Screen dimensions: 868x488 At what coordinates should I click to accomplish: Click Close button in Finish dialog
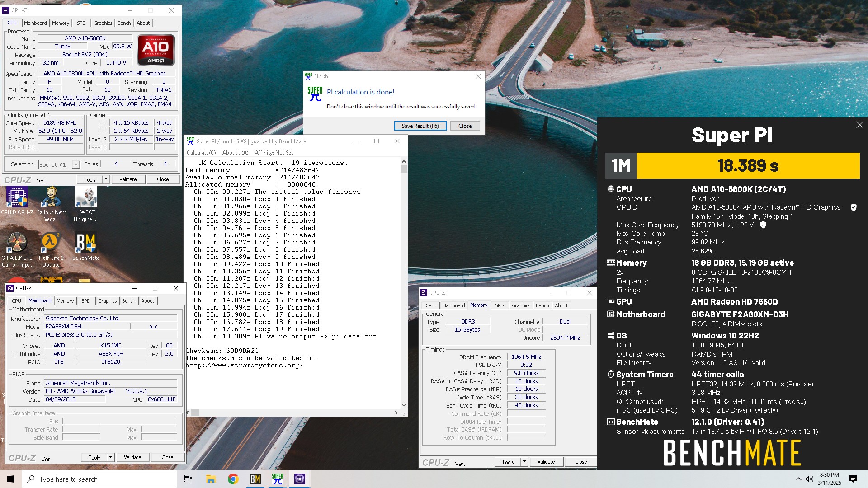[x=465, y=126]
